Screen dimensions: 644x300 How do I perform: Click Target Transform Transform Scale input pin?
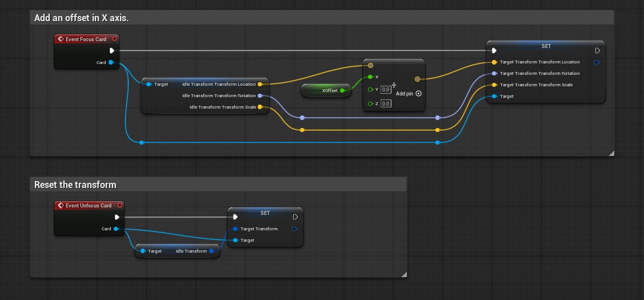coord(494,85)
